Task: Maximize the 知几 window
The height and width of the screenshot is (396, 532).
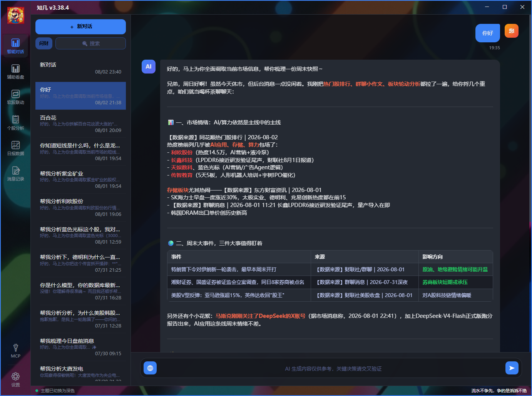Action: click(x=505, y=7)
